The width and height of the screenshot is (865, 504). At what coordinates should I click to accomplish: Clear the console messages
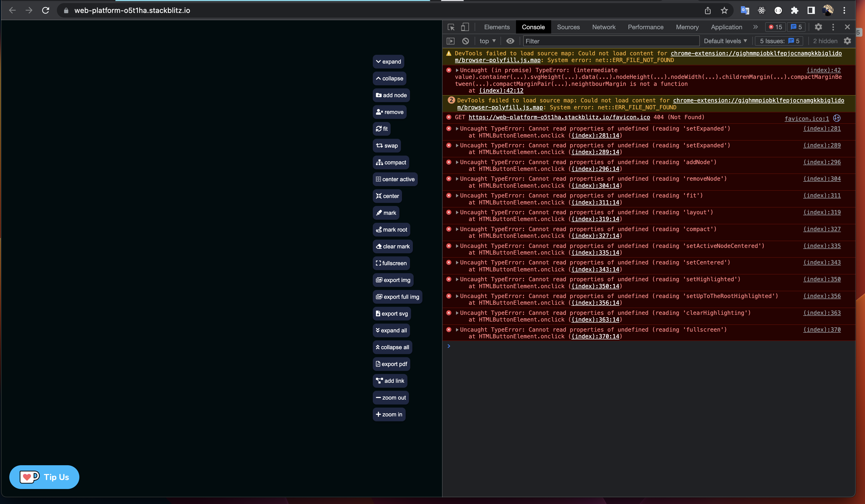465,41
